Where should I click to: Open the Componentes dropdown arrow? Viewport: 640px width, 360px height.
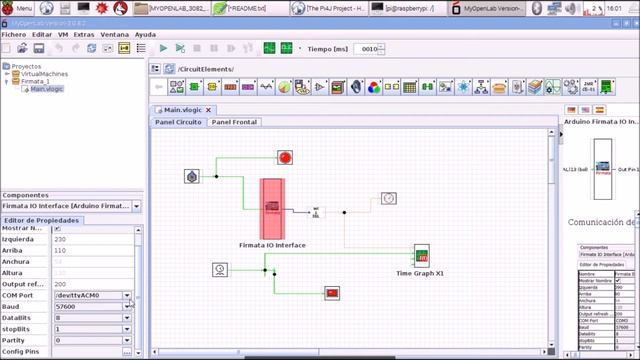click(x=137, y=206)
